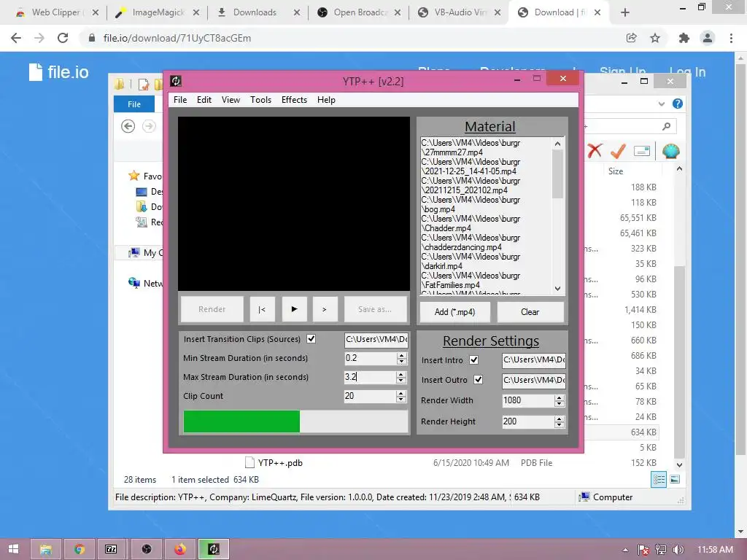Click the orange checkmark icon in Explorer

click(x=618, y=151)
